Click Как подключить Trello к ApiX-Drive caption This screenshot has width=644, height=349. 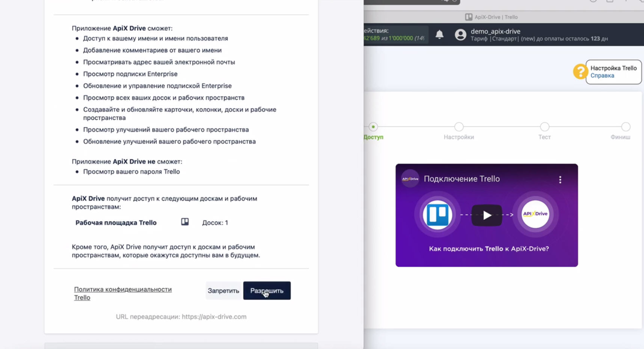coord(489,249)
